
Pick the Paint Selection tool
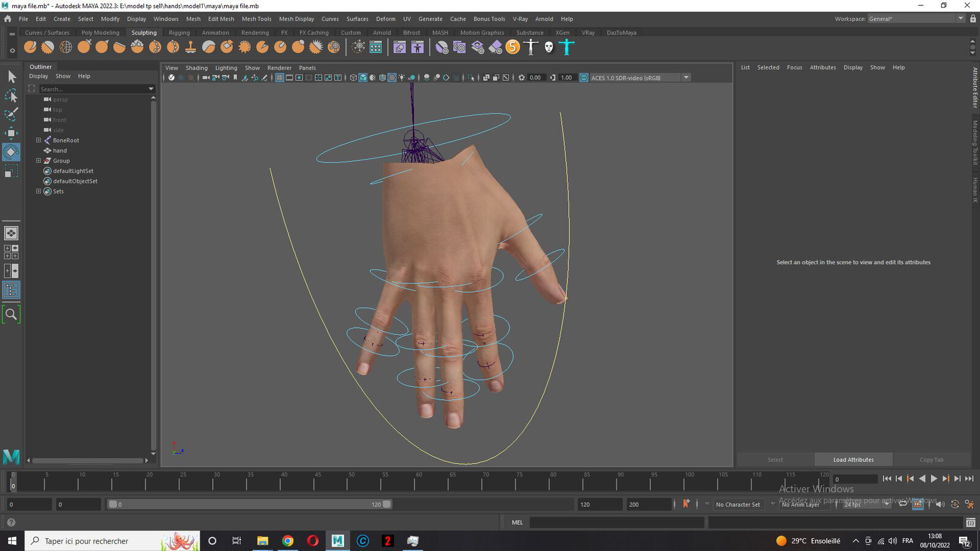click(11, 114)
